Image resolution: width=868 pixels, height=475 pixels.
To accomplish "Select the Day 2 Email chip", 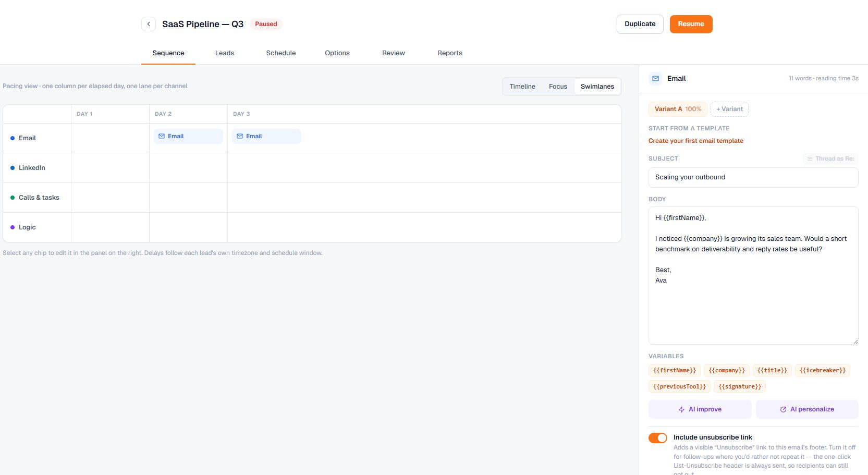I will tap(188, 136).
